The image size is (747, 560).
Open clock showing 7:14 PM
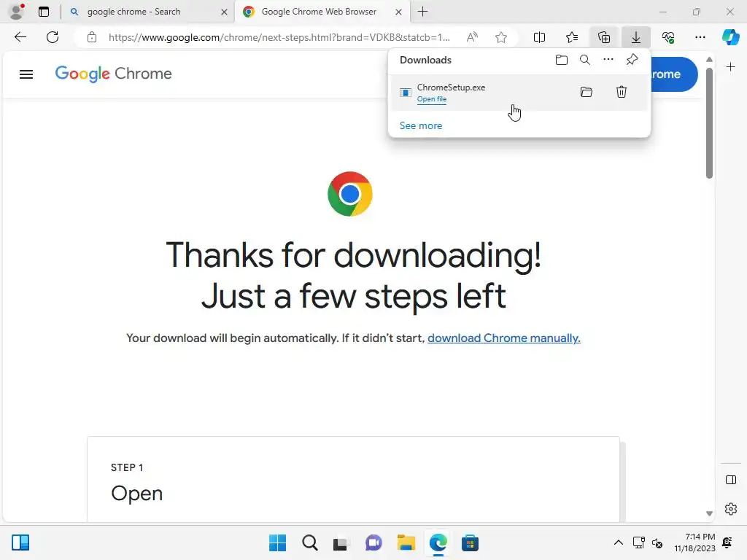coord(694,542)
